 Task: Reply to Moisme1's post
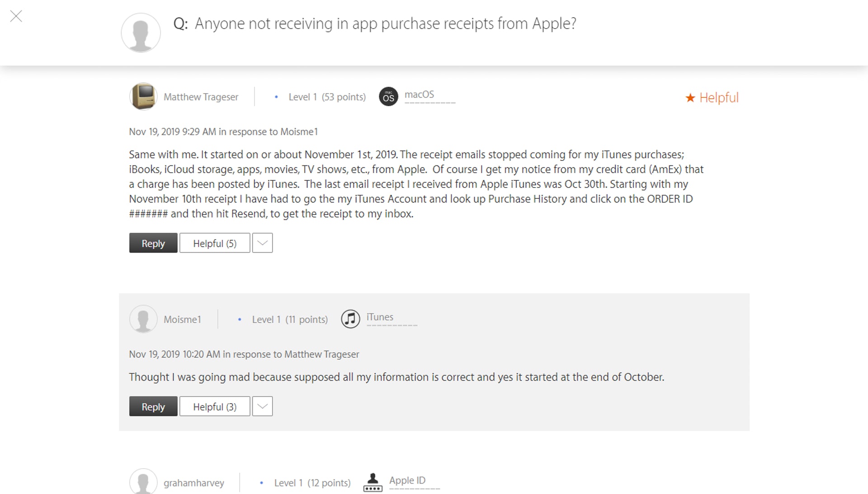click(x=153, y=406)
